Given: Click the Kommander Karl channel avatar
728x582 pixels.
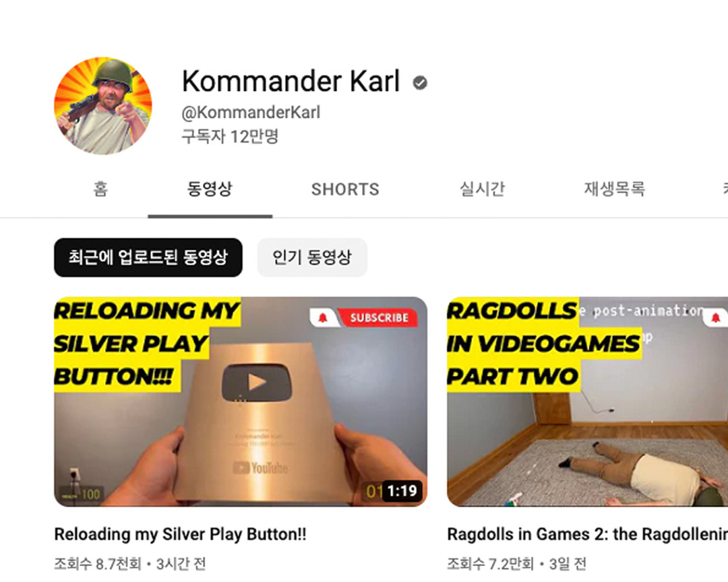Looking at the screenshot, I should point(103,106).
